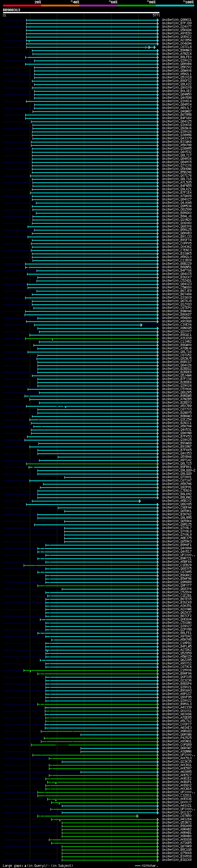Image resolution: width=197 pixels, height=868 pixels.
Task: Select the UniRef100_A5H7H6 label
Action: coord(176,484)
